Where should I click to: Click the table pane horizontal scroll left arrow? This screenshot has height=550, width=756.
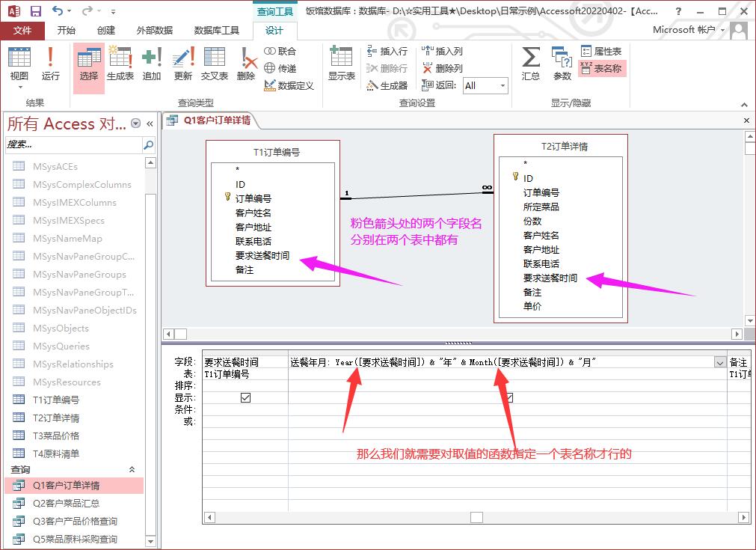point(168,334)
